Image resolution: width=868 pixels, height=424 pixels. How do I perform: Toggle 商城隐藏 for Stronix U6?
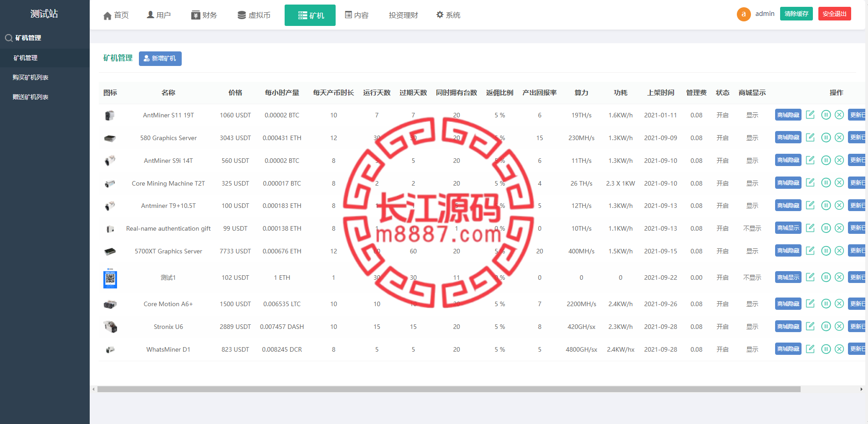[788, 326]
